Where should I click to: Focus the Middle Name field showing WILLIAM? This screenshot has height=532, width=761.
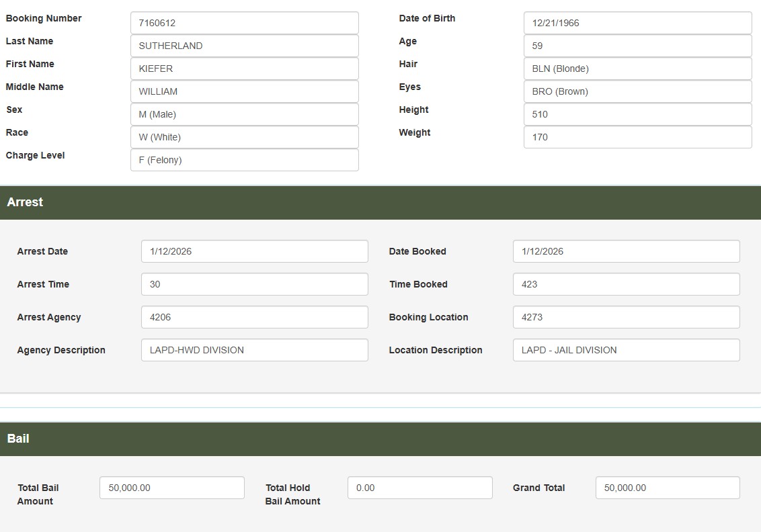[x=245, y=91]
